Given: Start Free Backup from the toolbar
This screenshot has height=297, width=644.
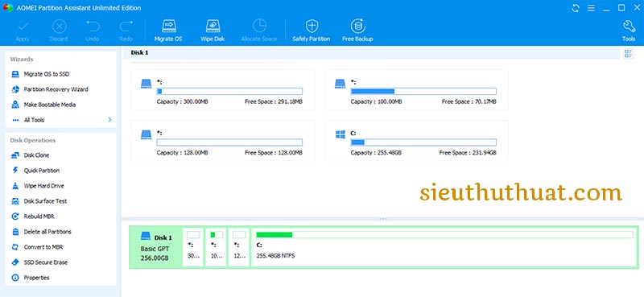Looking at the screenshot, I should click(357, 31).
